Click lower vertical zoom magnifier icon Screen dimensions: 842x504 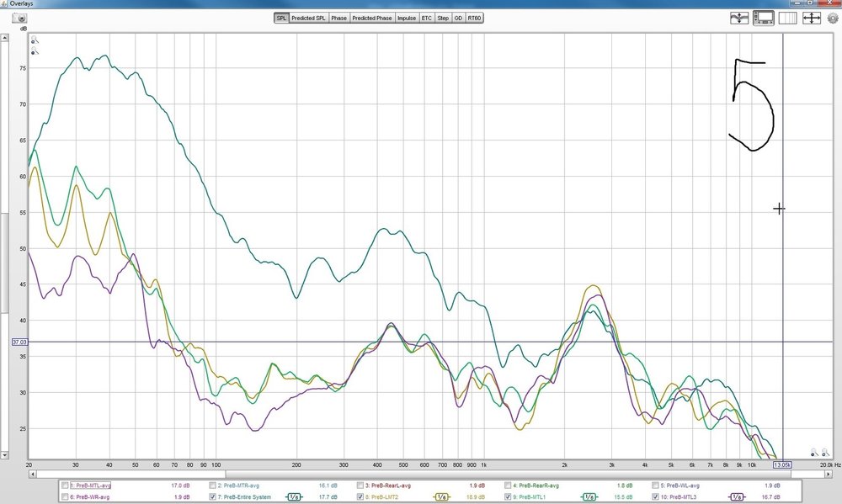pyautogui.click(x=35, y=51)
